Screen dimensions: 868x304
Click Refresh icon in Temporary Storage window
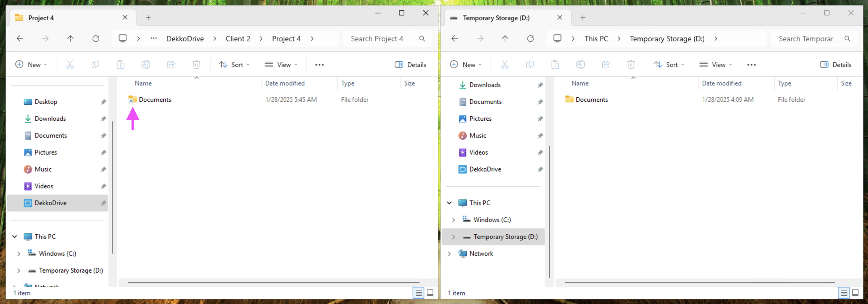pyautogui.click(x=530, y=39)
